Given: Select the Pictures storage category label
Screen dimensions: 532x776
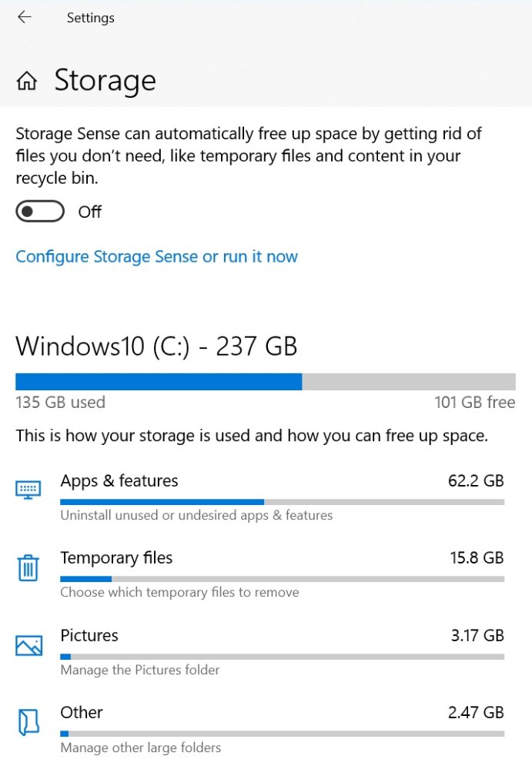Looking at the screenshot, I should click(89, 636).
